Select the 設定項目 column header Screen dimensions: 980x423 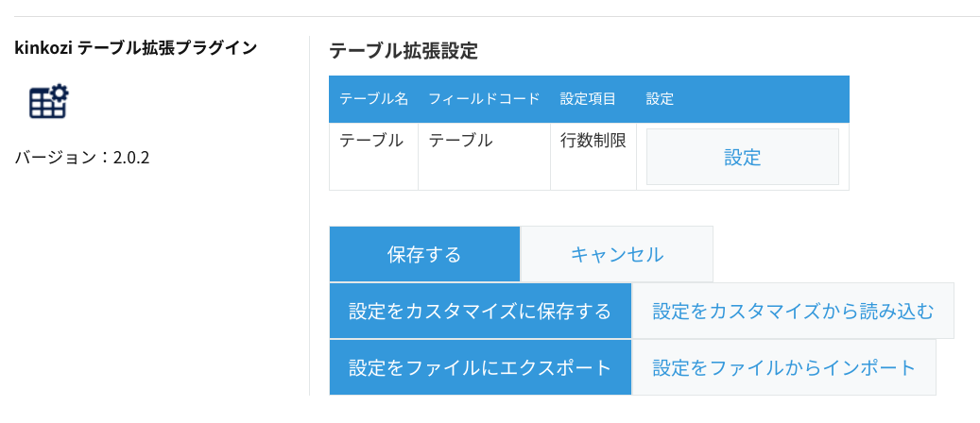[x=588, y=99]
